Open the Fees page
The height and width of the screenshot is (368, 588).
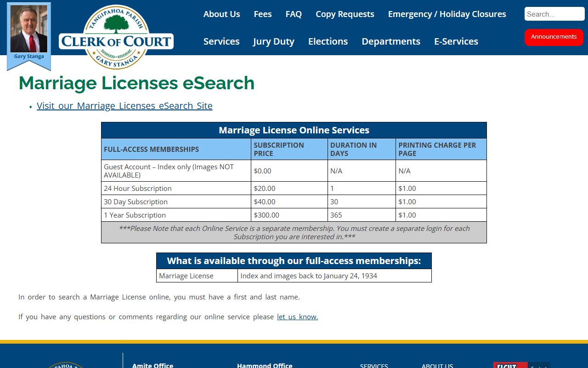click(263, 14)
